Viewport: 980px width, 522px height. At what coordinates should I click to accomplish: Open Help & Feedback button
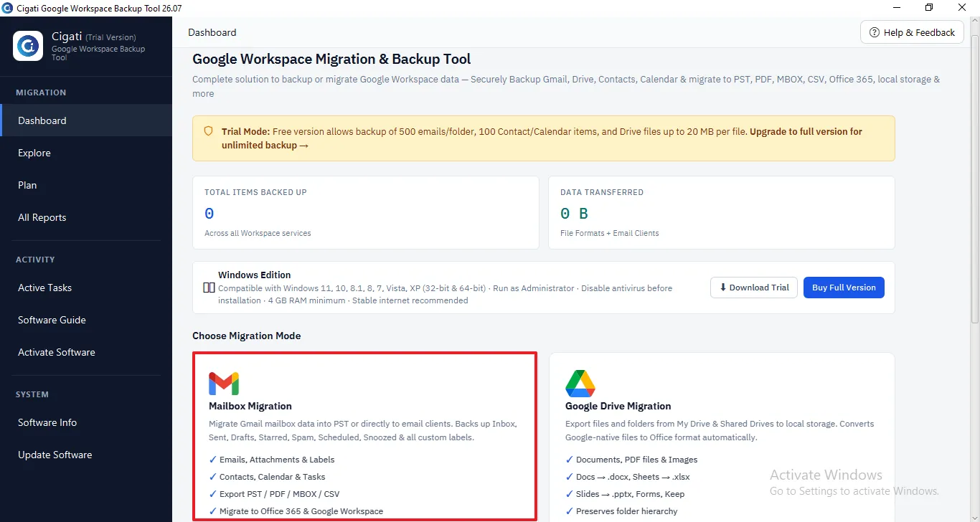(x=912, y=32)
